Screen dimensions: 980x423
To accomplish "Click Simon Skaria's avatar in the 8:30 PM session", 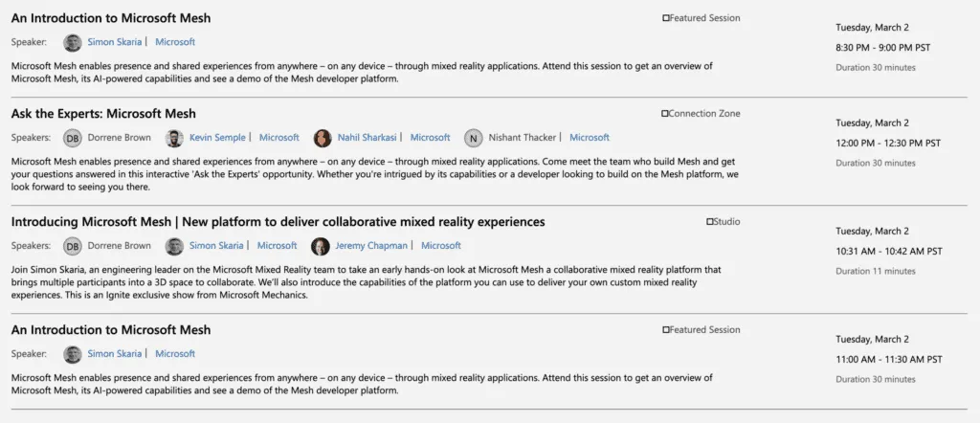I will (73, 42).
